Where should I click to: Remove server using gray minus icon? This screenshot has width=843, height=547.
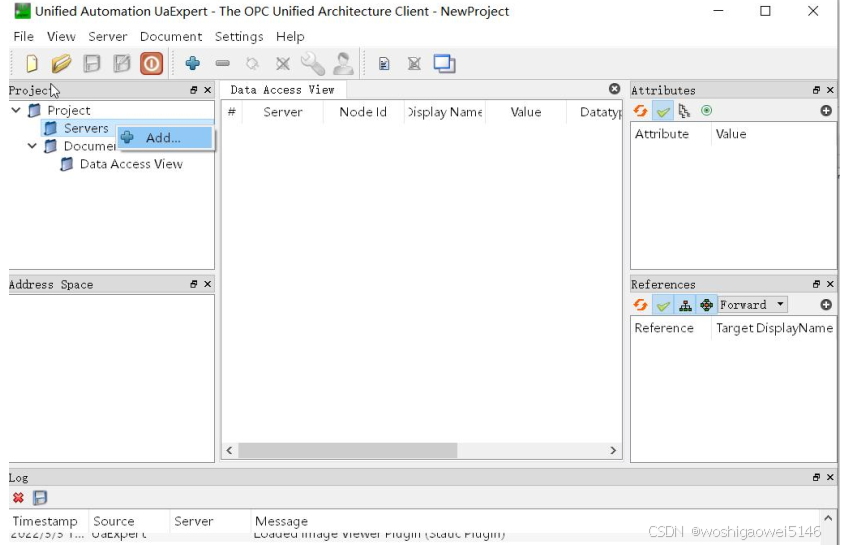(223, 63)
